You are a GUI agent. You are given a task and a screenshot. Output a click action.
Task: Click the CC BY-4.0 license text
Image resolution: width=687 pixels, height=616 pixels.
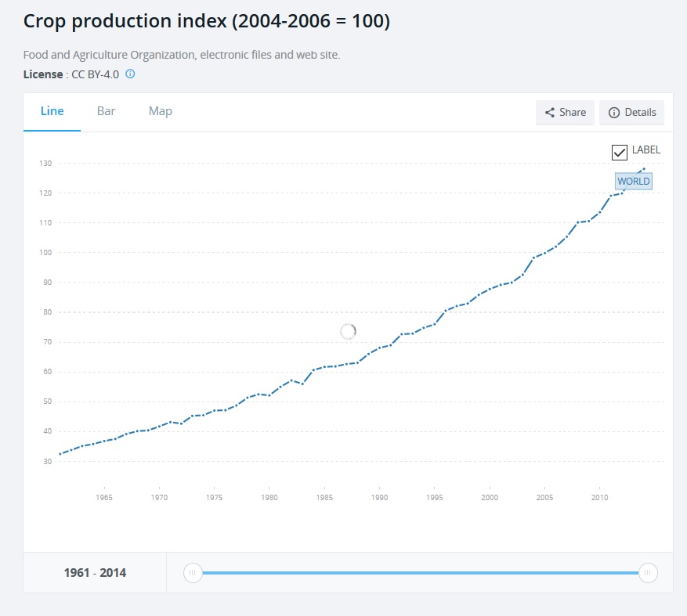(95, 74)
